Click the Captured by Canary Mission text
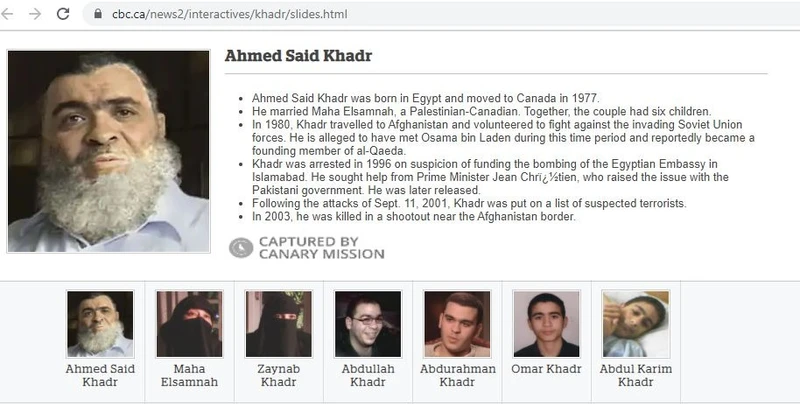 [x=321, y=247]
